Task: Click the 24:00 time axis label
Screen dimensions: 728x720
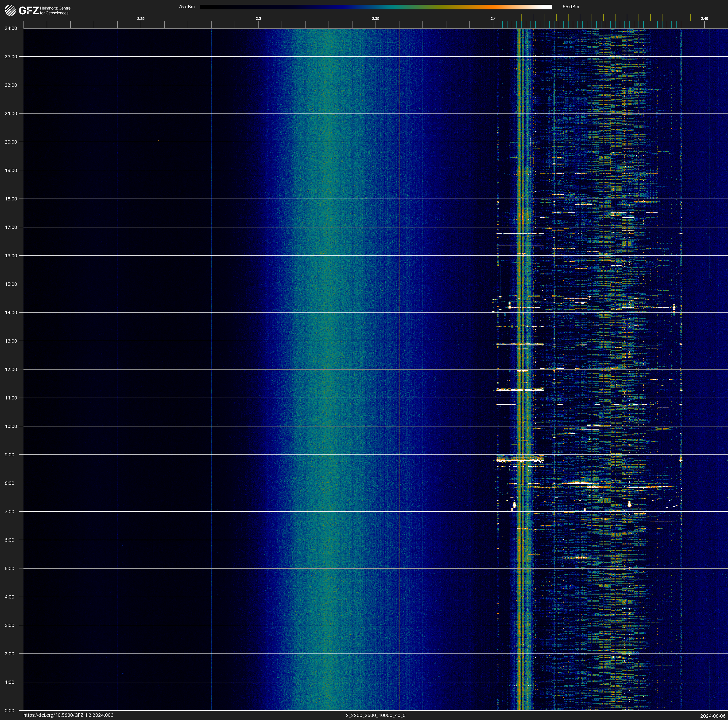Action: [x=11, y=28]
